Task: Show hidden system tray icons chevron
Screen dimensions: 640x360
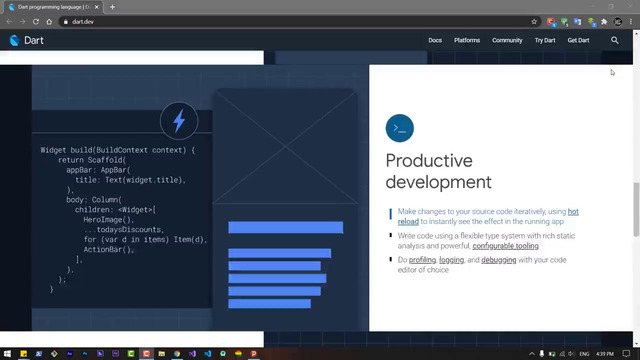Action: (x=532, y=353)
